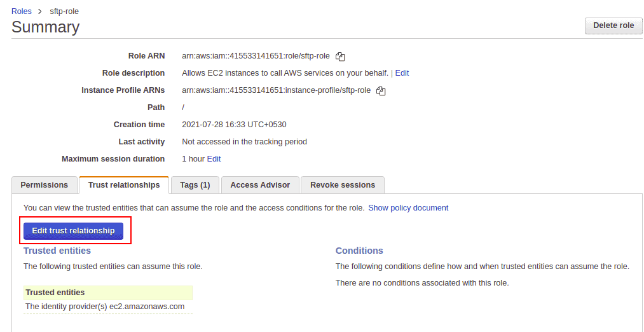
Task: Edit the maximum session duration
Action: [x=214, y=158]
